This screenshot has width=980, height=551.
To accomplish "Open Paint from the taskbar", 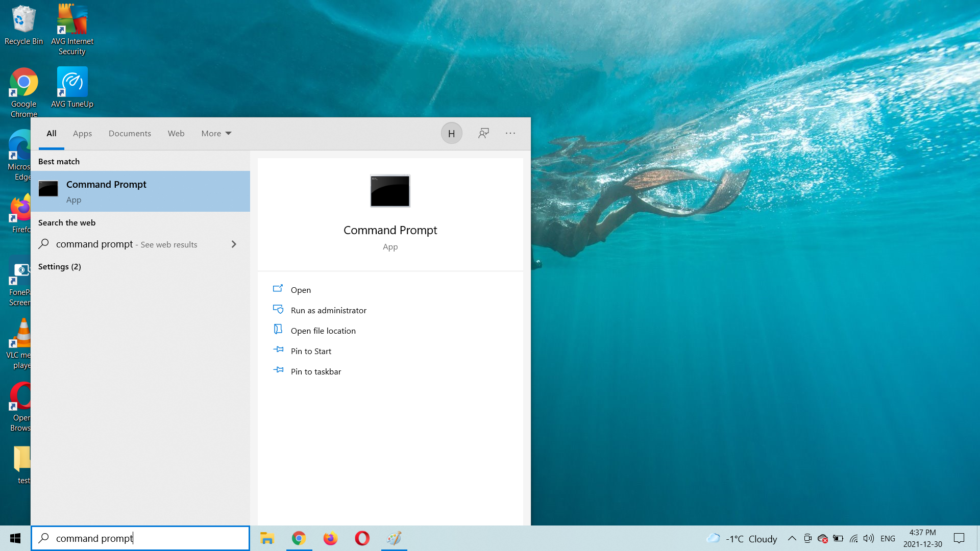I will [x=394, y=538].
